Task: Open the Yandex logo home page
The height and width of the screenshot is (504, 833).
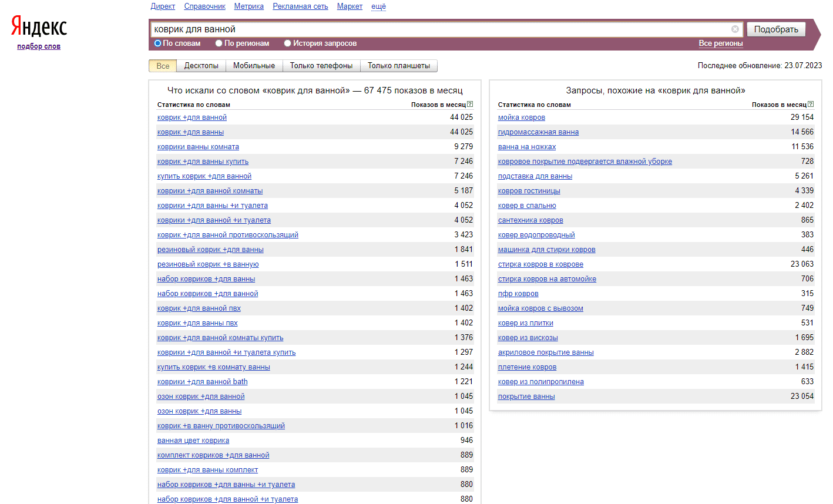Action: (x=39, y=26)
